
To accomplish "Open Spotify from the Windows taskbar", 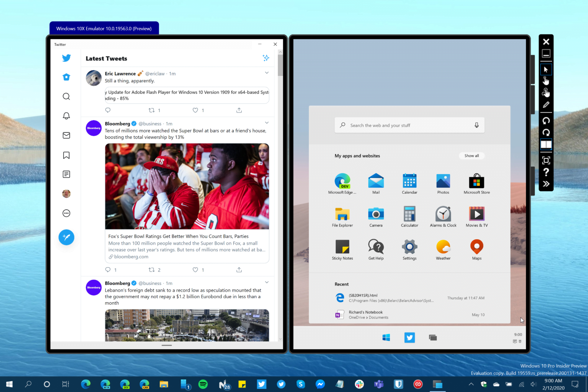I will click(203, 384).
